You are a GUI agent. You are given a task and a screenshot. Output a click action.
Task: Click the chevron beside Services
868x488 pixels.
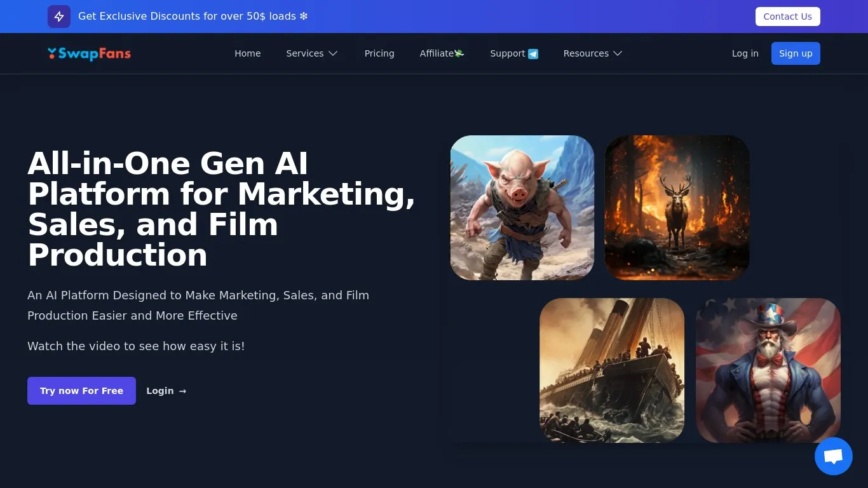click(333, 53)
